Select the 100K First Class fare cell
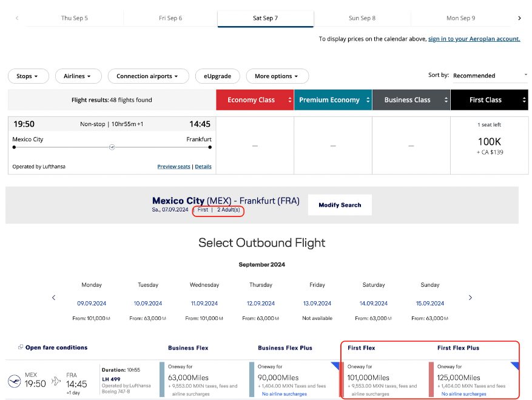This screenshot has width=532, height=400. (489, 144)
